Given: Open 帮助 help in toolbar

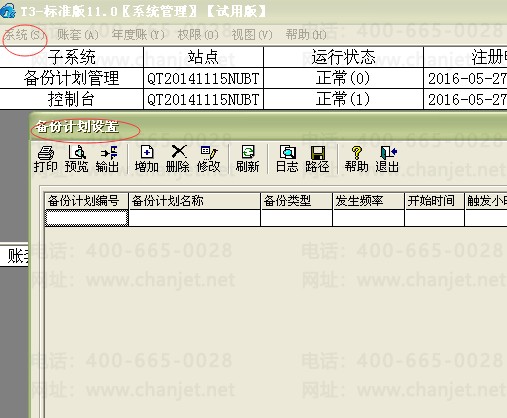Looking at the screenshot, I should pyautogui.click(x=357, y=159).
